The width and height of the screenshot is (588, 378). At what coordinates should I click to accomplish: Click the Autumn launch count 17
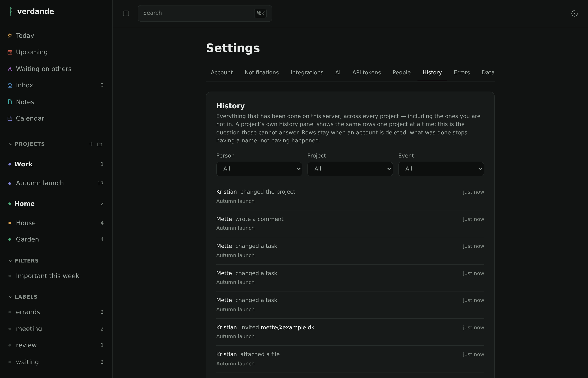(x=100, y=184)
